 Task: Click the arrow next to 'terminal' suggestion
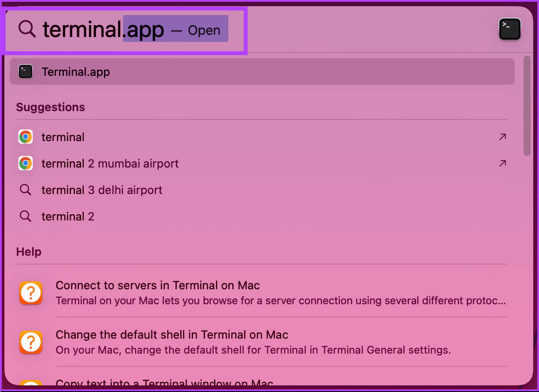(502, 137)
